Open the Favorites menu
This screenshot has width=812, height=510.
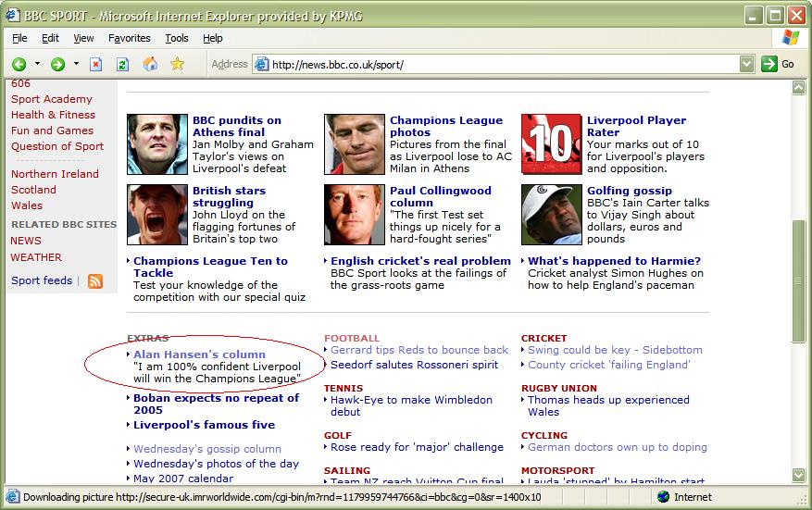[x=129, y=38]
